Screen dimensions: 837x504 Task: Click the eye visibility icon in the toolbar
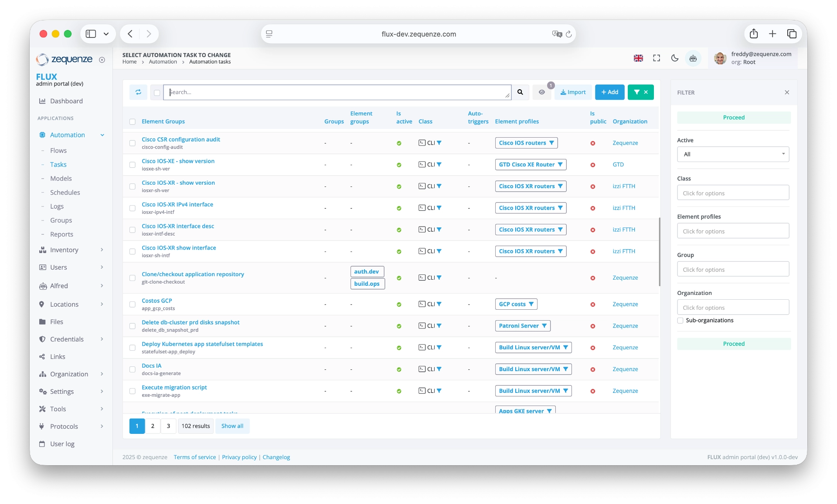pyautogui.click(x=542, y=92)
